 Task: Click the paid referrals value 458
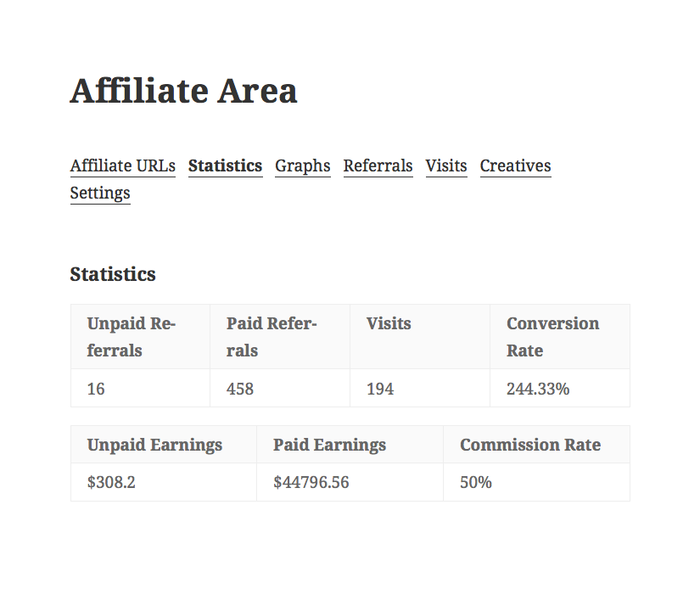click(240, 389)
